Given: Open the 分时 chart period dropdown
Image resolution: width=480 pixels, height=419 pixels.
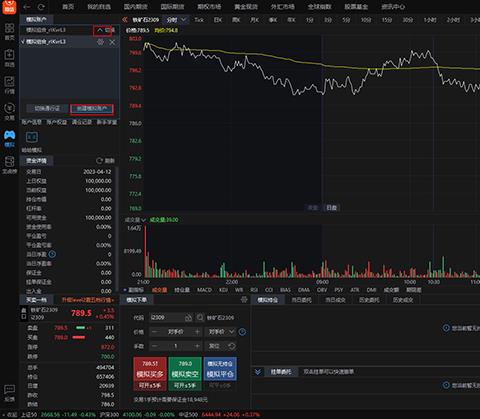Looking at the screenshot, I should click(x=177, y=20).
